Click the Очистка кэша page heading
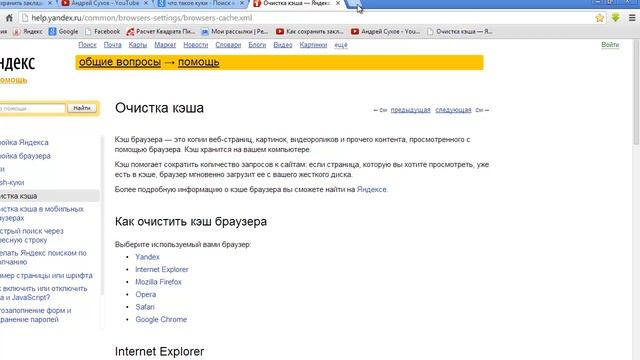The width and height of the screenshot is (640, 360). coord(159,108)
